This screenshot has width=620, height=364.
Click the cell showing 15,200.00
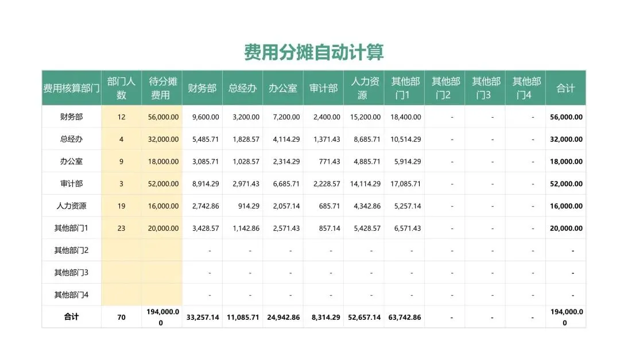[x=364, y=117]
